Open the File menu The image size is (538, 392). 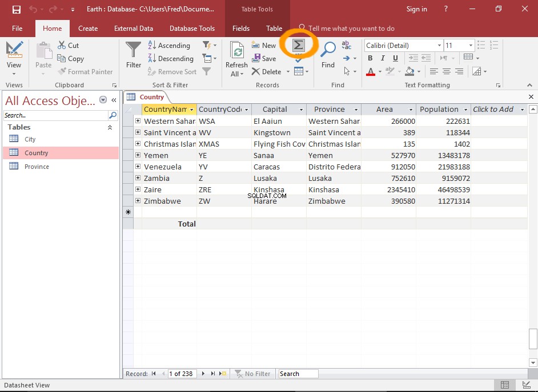17,29
